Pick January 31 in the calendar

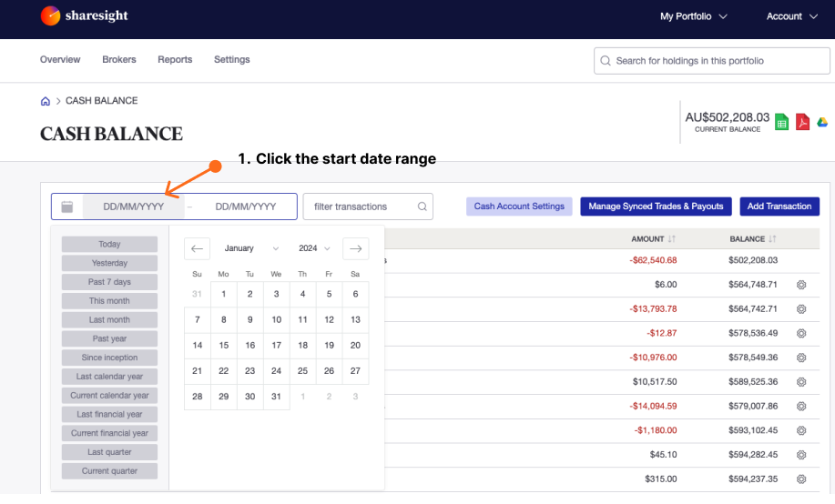pos(276,397)
